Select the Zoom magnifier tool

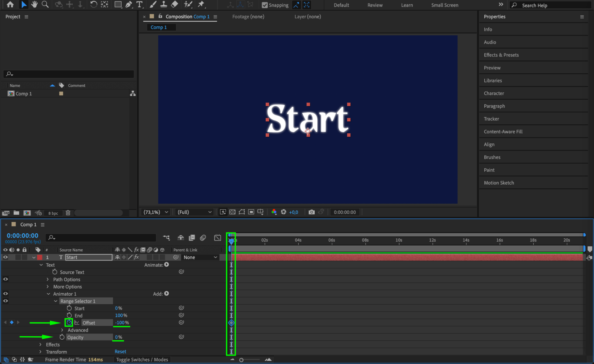tap(45, 4)
